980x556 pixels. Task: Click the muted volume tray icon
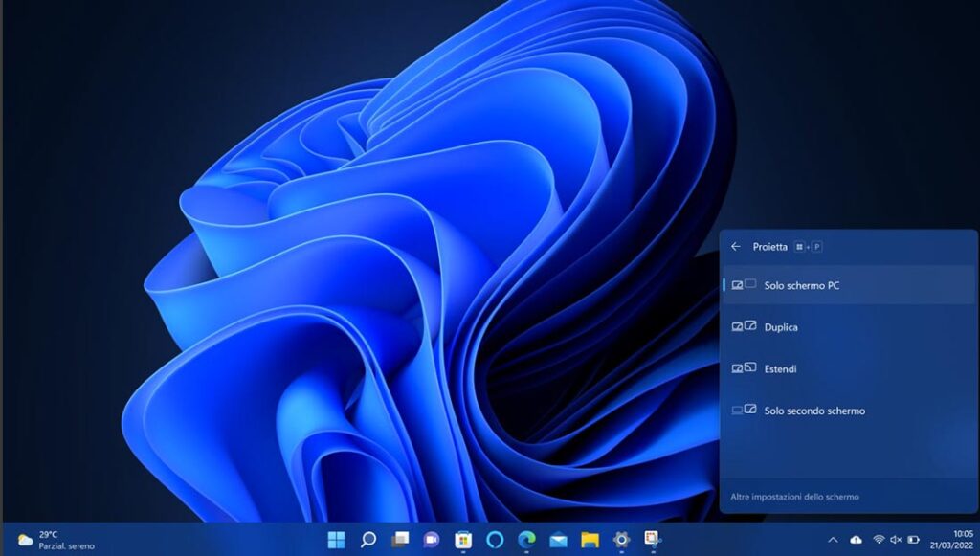[896, 540]
